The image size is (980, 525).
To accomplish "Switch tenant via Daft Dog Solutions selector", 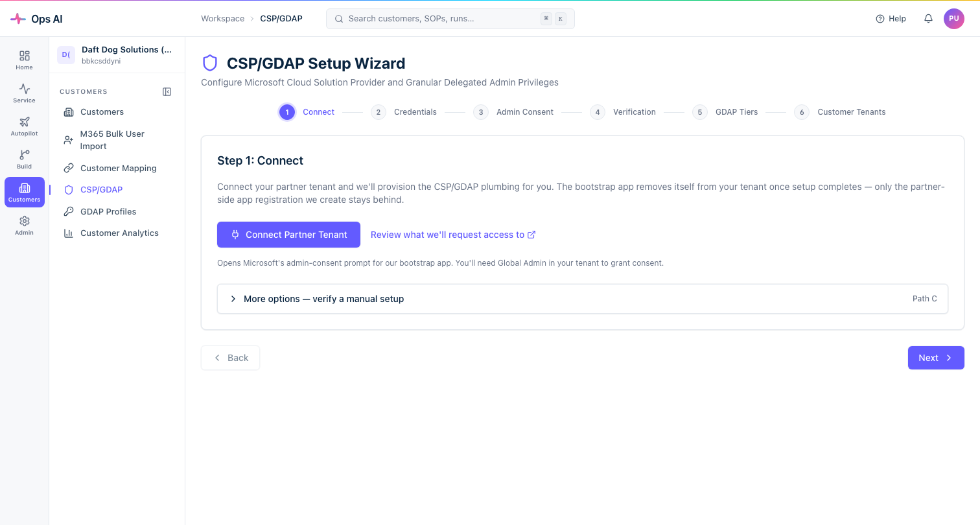I will [x=117, y=55].
